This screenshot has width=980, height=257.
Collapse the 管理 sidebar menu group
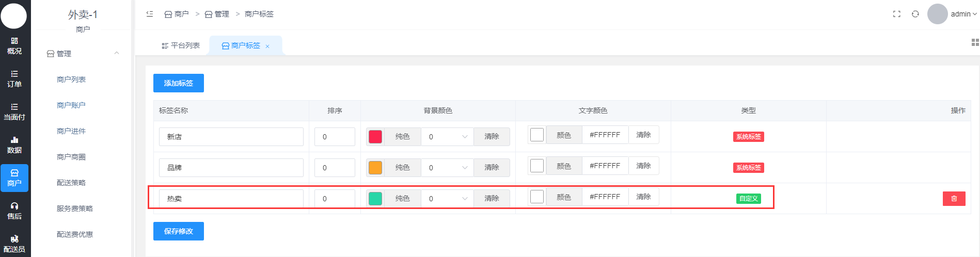[117, 53]
